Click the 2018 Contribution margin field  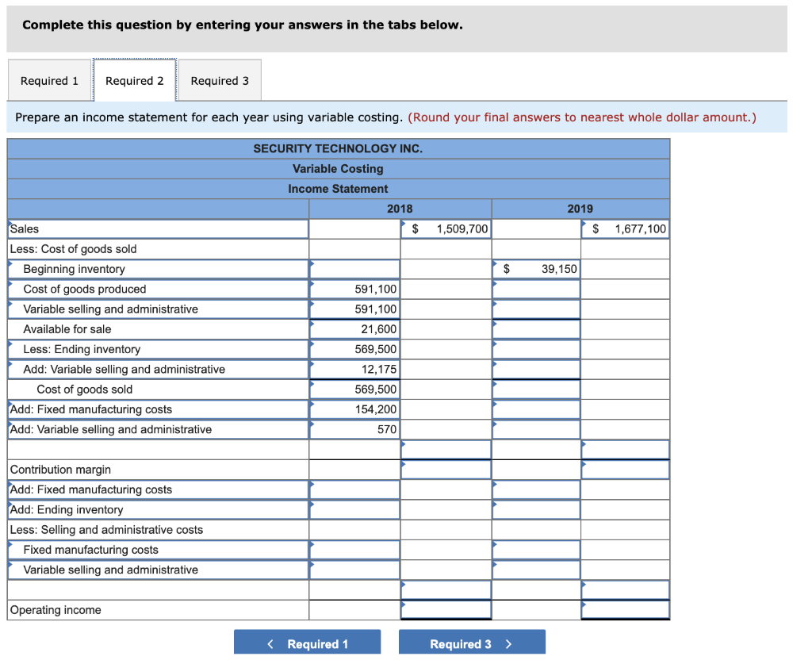coord(446,470)
